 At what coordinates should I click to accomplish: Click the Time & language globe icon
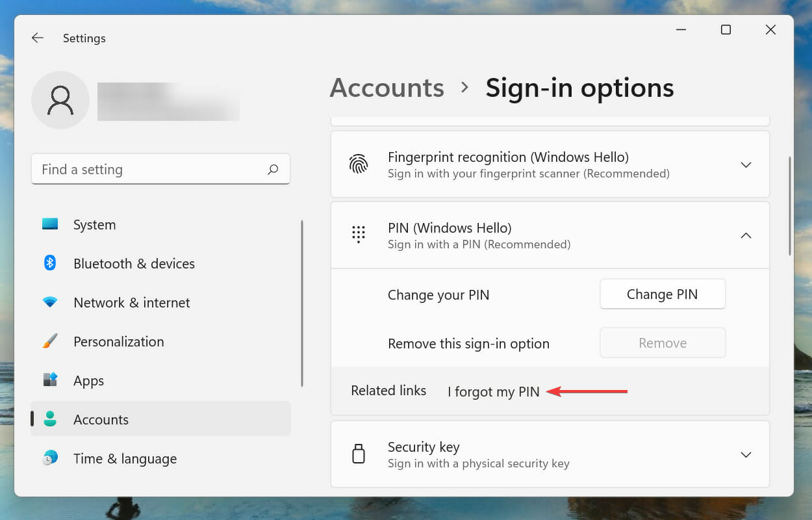(50, 458)
